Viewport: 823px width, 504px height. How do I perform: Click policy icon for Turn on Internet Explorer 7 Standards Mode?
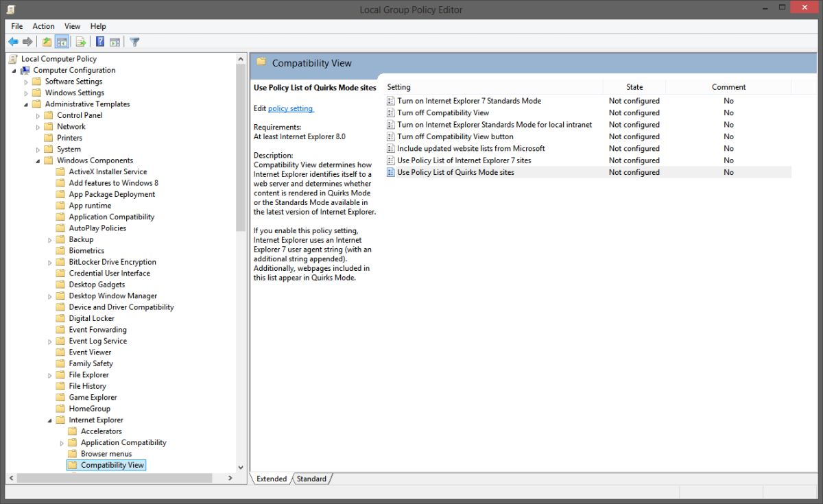pyautogui.click(x=391, y=101)
